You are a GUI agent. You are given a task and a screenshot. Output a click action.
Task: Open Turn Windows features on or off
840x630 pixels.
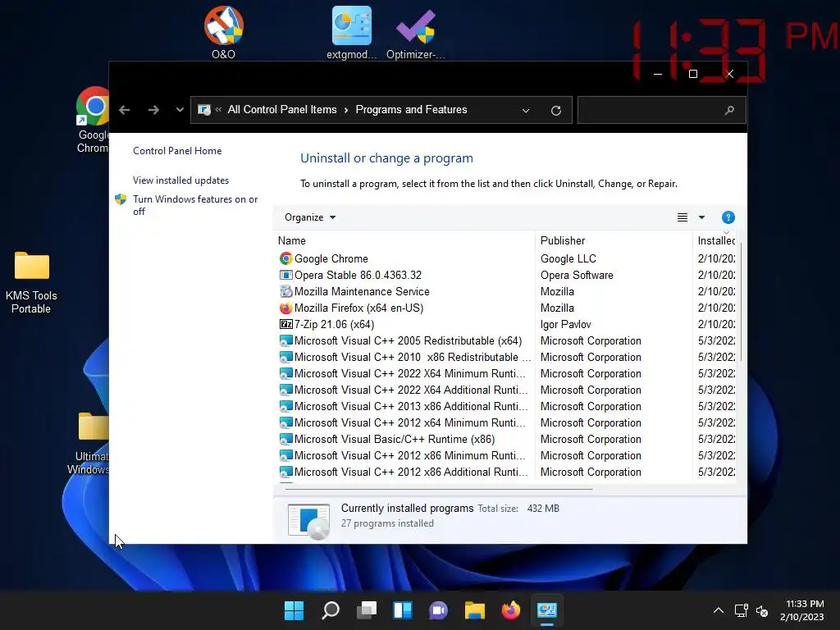[x=195, y=205]
